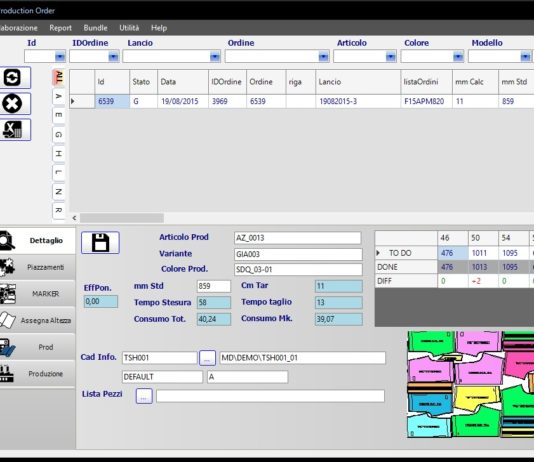Click the Variante field GIA003
The height and width of the screenshot is (462, 534).
point(298,254)
